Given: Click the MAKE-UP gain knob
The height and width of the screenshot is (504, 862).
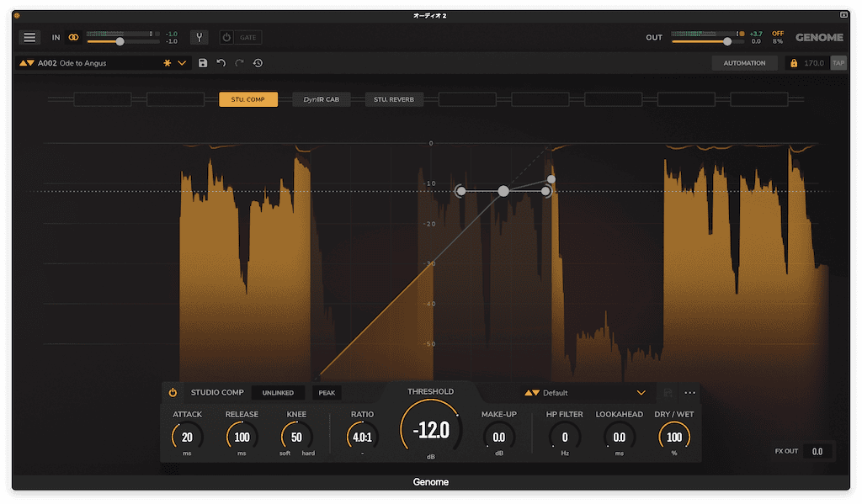Looking at the screenshot, I should coord(498,437).
